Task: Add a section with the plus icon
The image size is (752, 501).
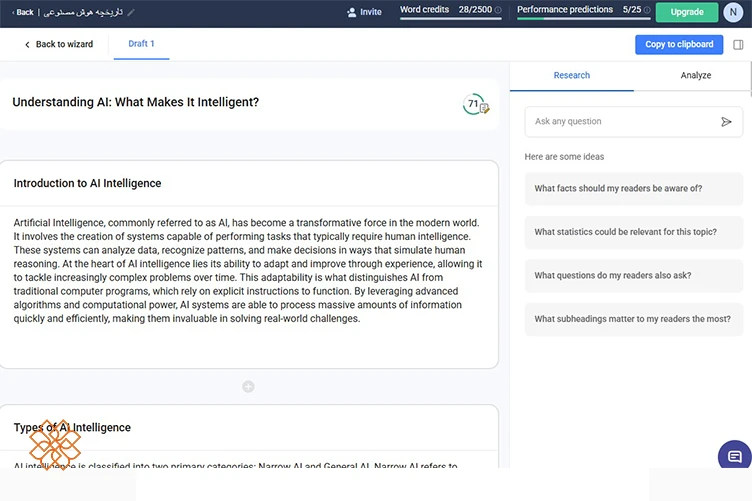Action: (x=248, y=386)
